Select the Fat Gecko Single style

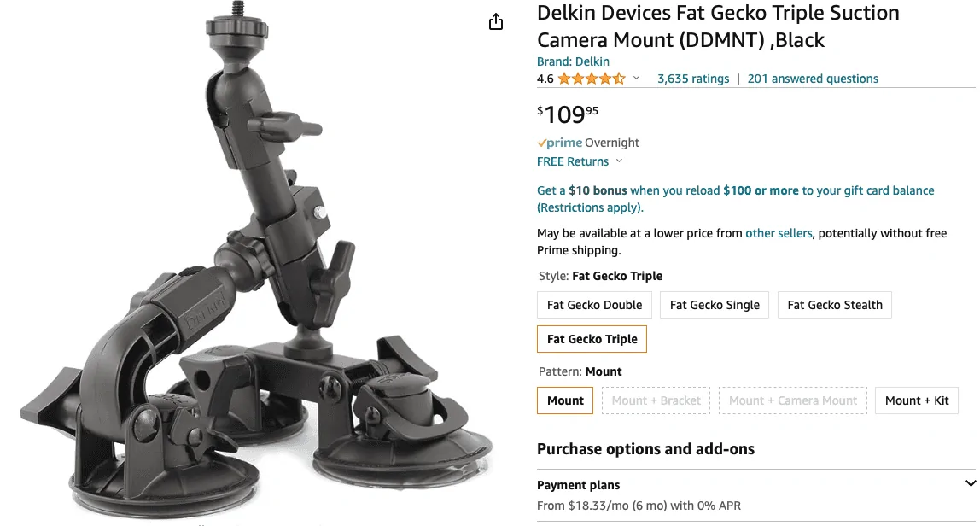pos(715,305)
